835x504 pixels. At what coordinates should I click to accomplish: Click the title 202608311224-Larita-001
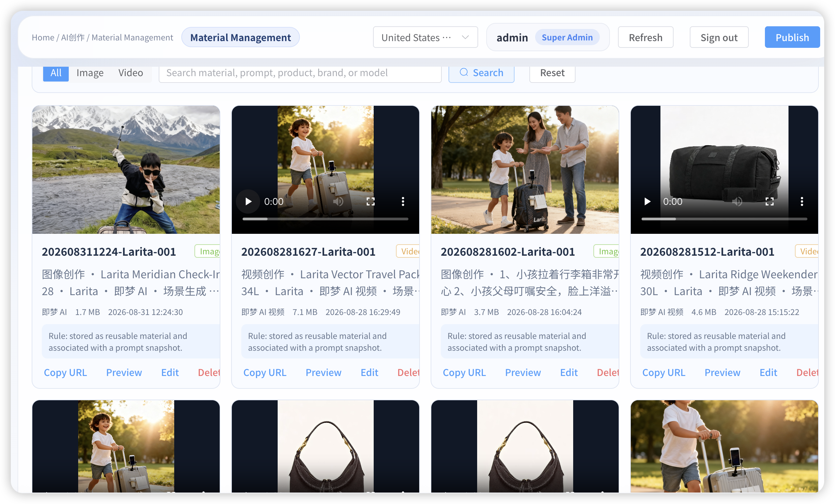(109, 252)
